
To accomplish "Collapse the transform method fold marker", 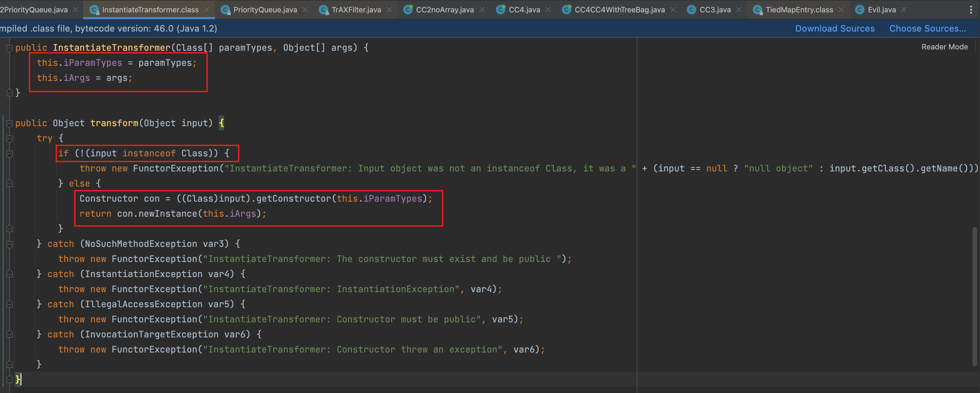I will 10,123.
